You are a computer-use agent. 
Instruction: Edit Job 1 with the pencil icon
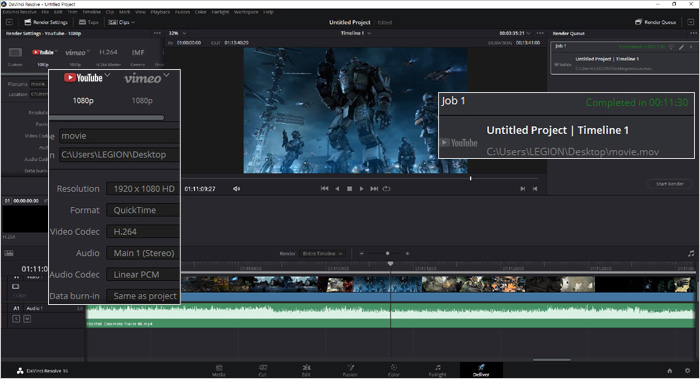[681, 46]
